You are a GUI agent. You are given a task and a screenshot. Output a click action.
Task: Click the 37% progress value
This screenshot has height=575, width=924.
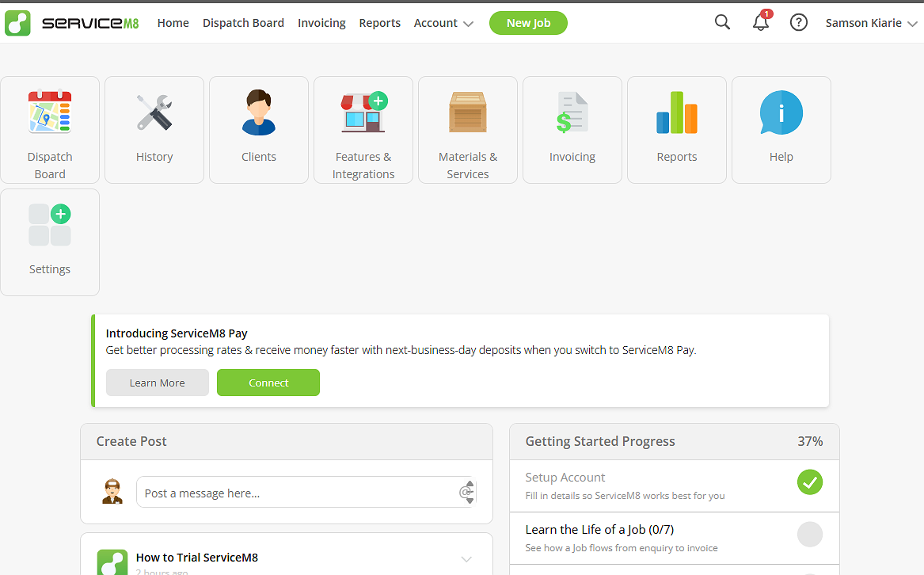pos(810,441)
